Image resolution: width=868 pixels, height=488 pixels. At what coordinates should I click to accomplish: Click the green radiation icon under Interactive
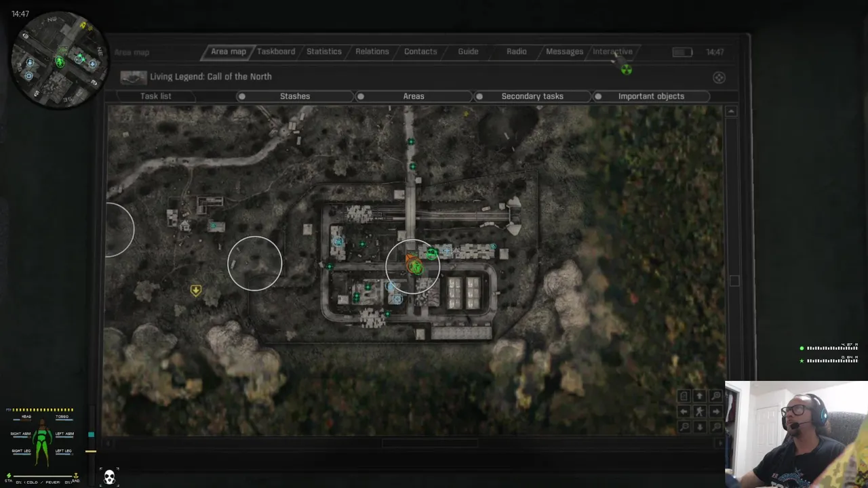coord(627,69)
